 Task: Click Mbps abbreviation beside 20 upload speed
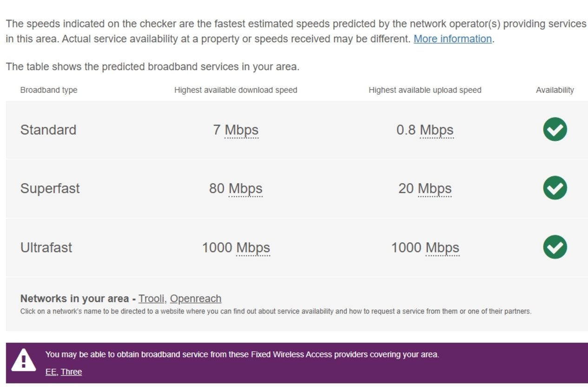[x=435, y=189]
